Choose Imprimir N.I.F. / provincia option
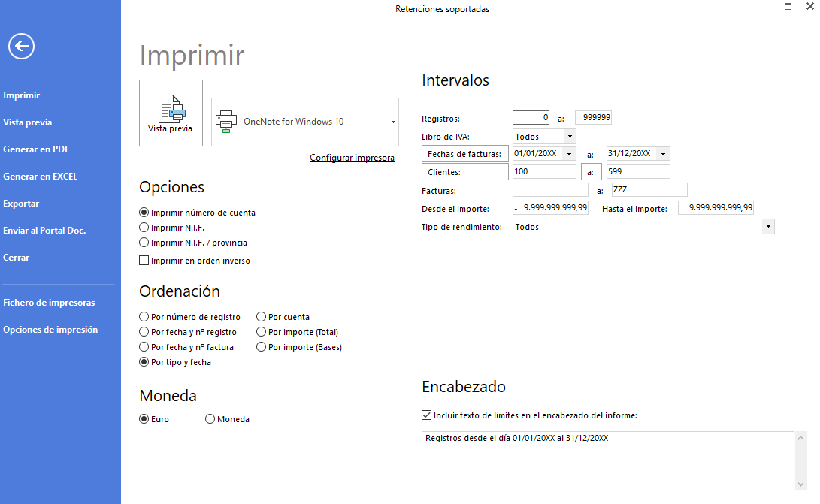 [144, 243]
